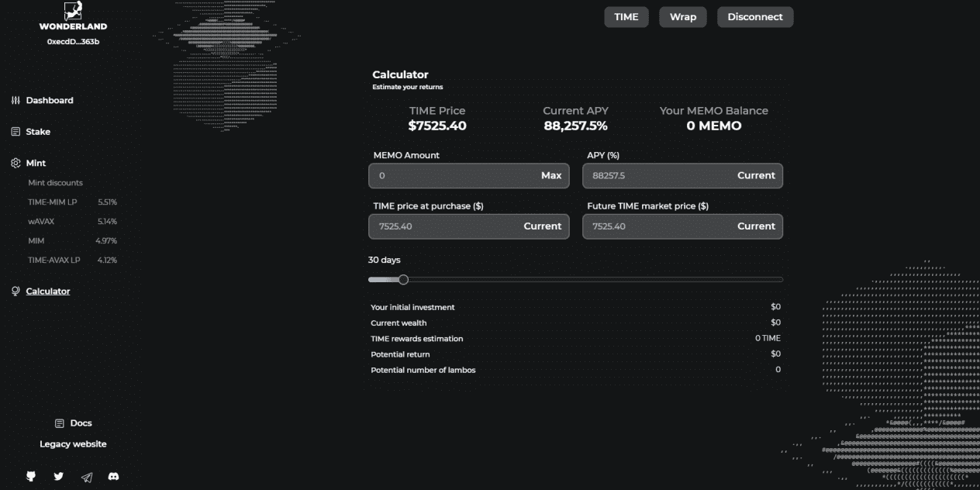Click the Potential return row label

pyautogui.click(x=400, y=354)
